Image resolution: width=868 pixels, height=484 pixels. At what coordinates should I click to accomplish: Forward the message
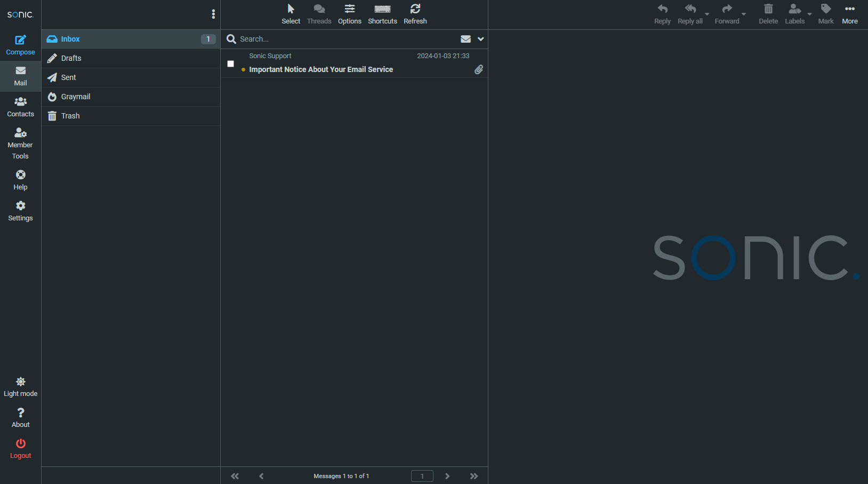pyautogui.click(x=727, y=14)
